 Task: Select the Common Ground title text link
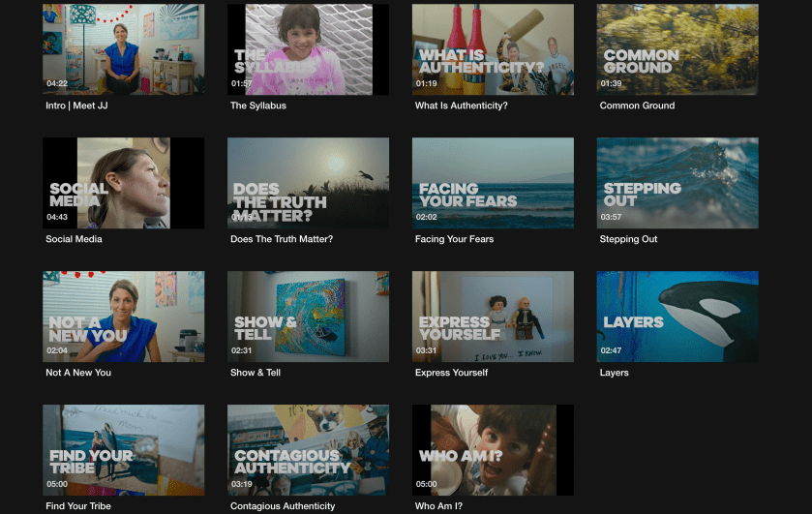tap(637, 106)
